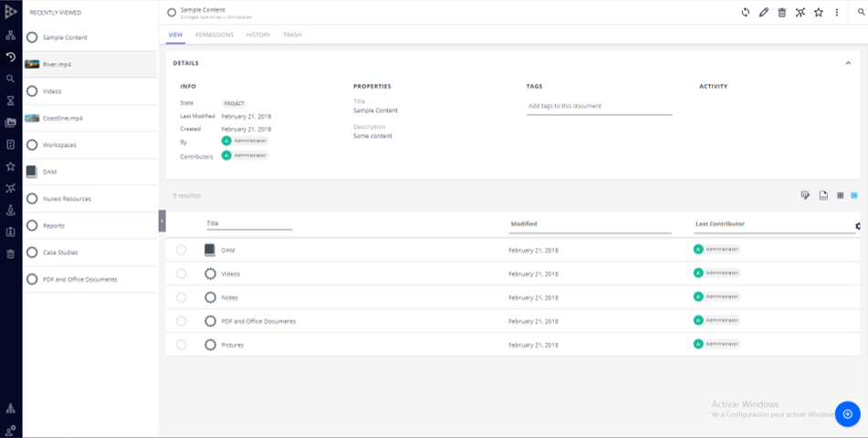Check the Pictures row selection circle
The image size is (868, 438).
click(182, 345)
